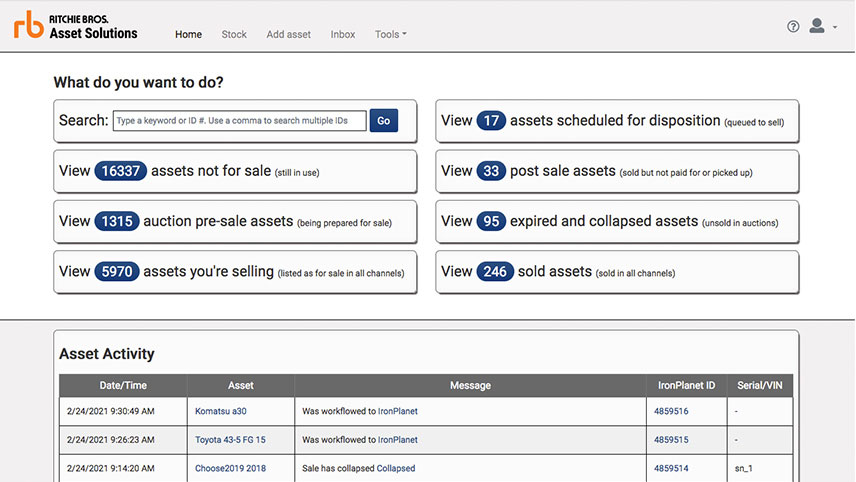Focus the asset search keyword field
The image size is (856, 482).
tap(240, 121)
